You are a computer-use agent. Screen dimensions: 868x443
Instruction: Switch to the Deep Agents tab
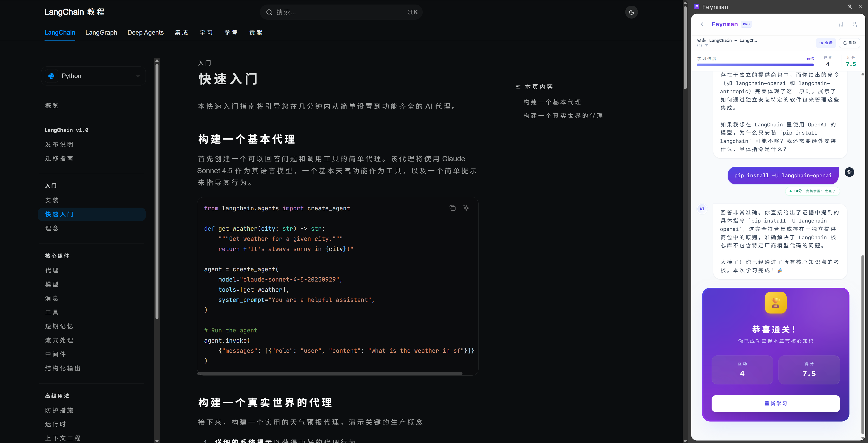click(x=146, y=32)
